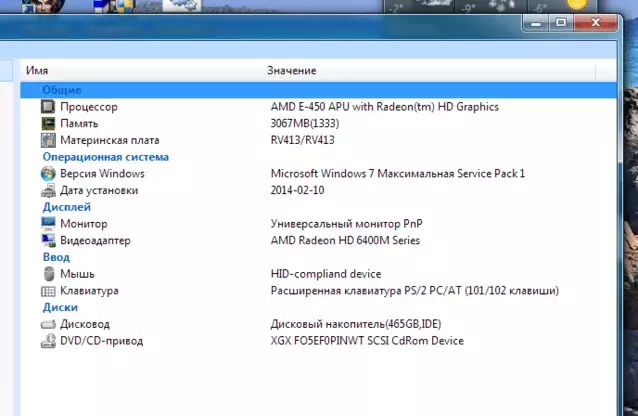Click the Процессор chip icon
638x416 pixels.
pos(48,107)
